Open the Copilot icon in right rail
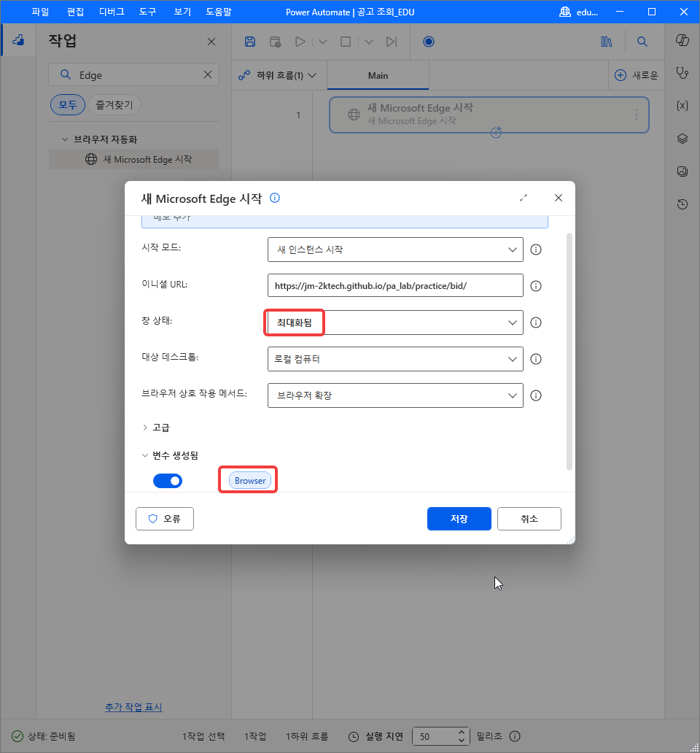 [682, 40]
